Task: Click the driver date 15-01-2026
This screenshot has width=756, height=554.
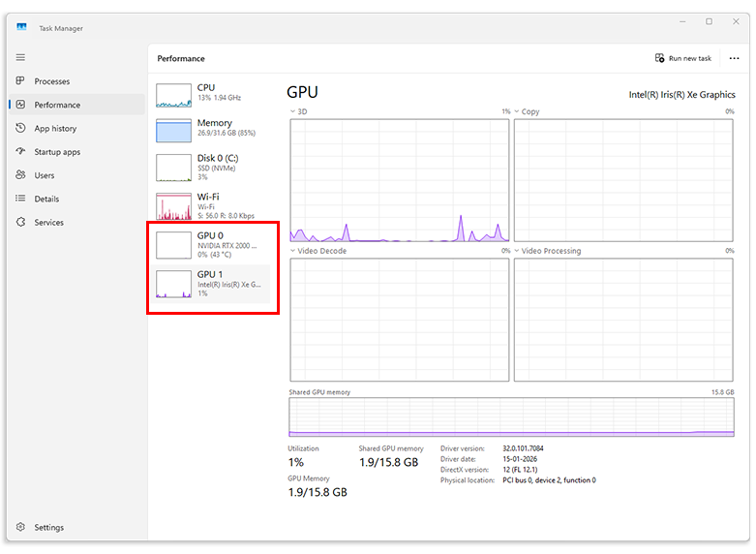Action: [x=520, y=459]
